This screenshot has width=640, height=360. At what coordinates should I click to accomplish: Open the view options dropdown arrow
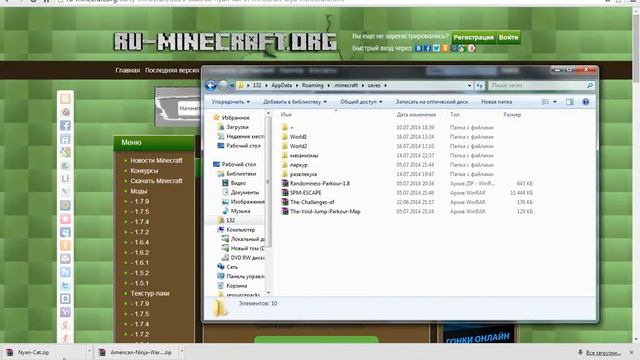555,102
